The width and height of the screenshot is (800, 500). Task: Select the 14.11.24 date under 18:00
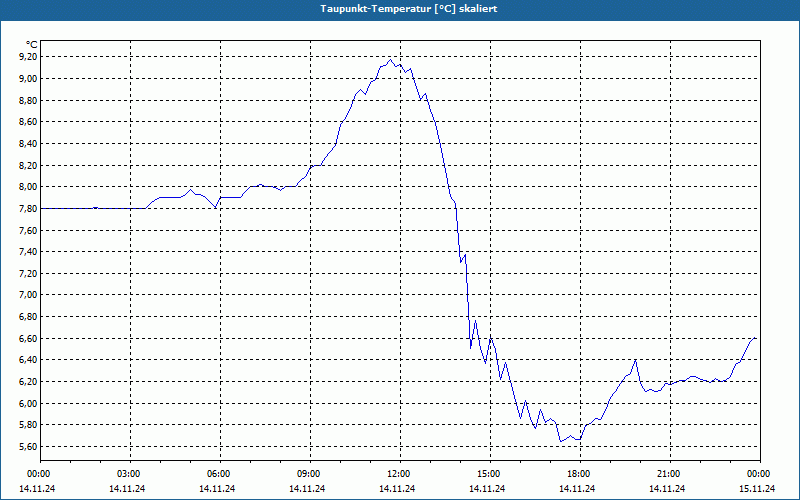(577, 489)
